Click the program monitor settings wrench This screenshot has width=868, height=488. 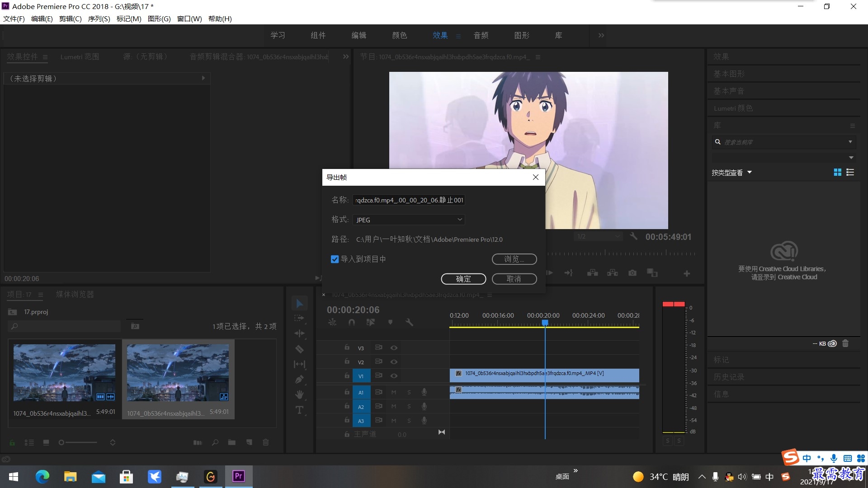point(633,236)
